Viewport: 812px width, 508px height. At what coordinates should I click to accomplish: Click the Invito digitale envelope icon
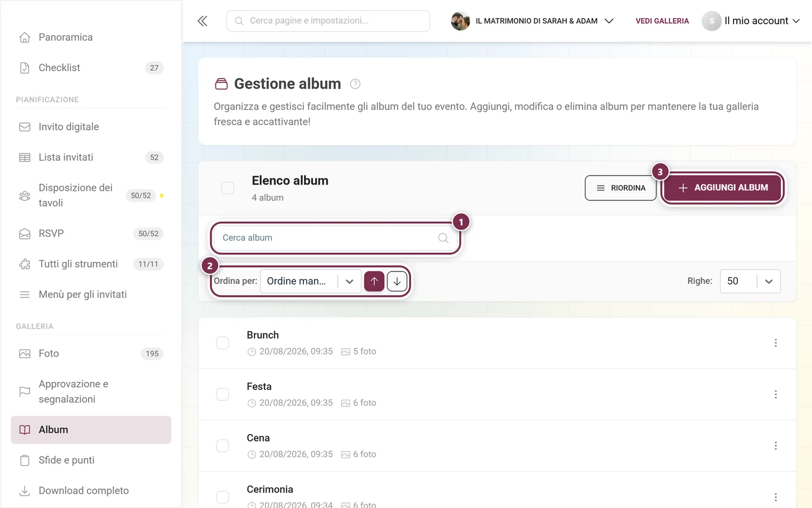tap(25, 127)
